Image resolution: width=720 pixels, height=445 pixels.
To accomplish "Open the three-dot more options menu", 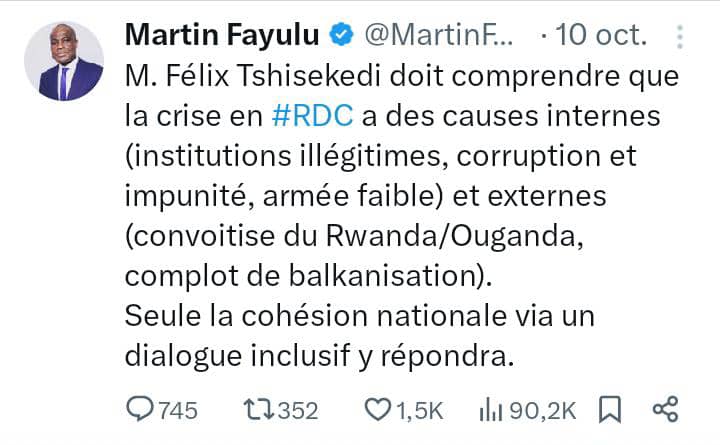I will coord(681,37).
